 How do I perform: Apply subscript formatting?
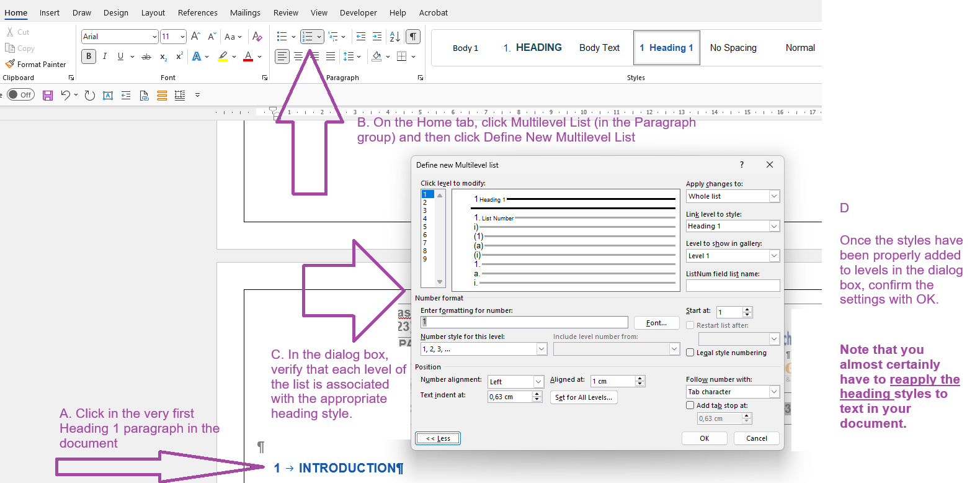coord(163,56)
